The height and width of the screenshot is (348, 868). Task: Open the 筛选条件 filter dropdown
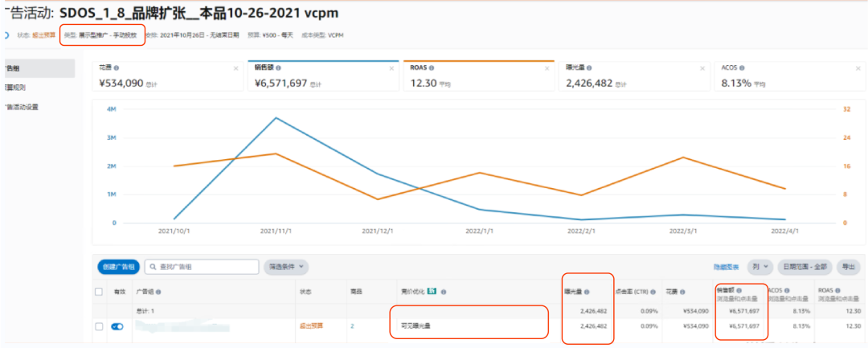pyautogui.click(x=286, y=267)
